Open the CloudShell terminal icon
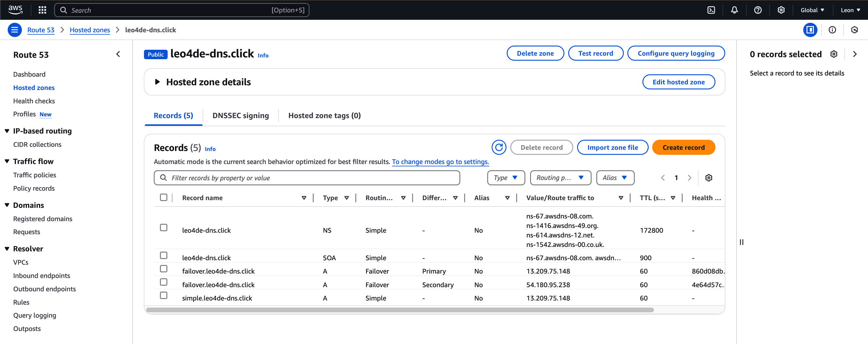 point(711,10)
